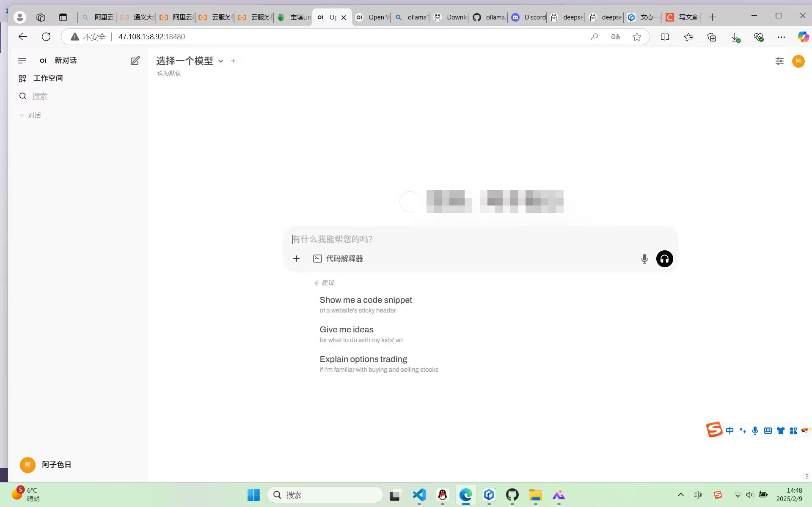Viewport: 812px width, 507px height.
Task: Close the active Open WebUI tab
Action: pos(344,17)
